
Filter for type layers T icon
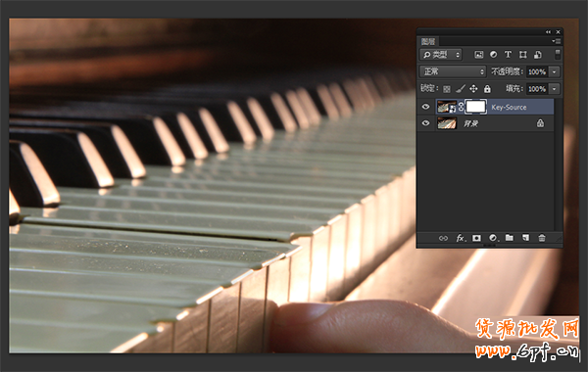(x=508, y=55)
